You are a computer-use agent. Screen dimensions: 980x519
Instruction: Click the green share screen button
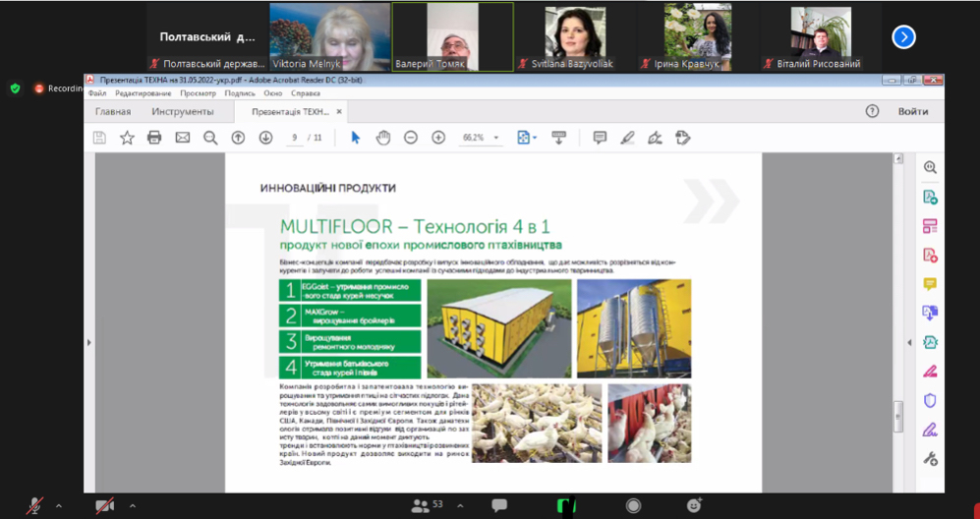(566, 505)
